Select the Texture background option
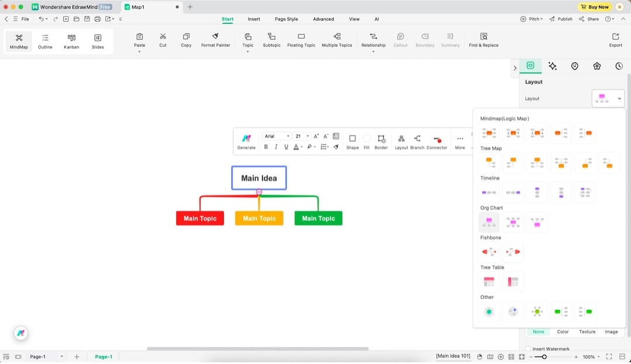The height and width of the screenshot is (364, 631). point(587,332)
